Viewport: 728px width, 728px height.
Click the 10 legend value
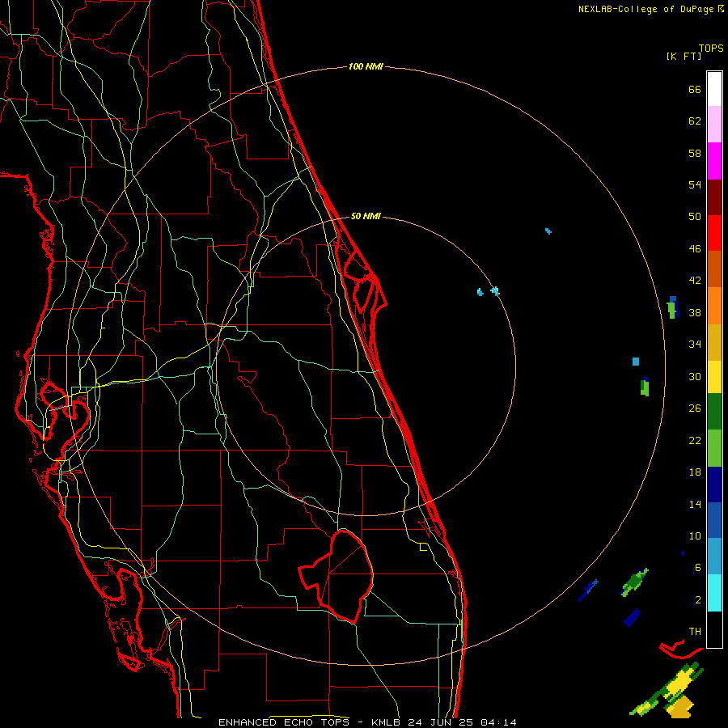695,535
